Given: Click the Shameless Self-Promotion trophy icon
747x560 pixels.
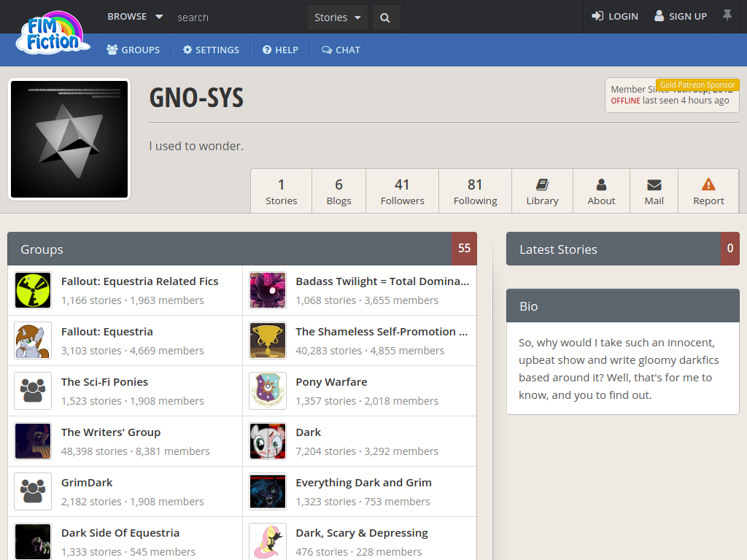Looking at the screenshot, I should point(268,341).
